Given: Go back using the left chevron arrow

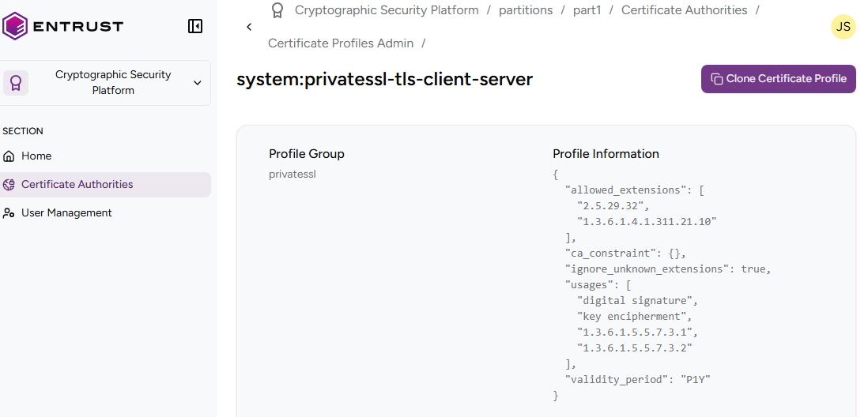Looking at the screenshot, I should [x=249, y=27].
